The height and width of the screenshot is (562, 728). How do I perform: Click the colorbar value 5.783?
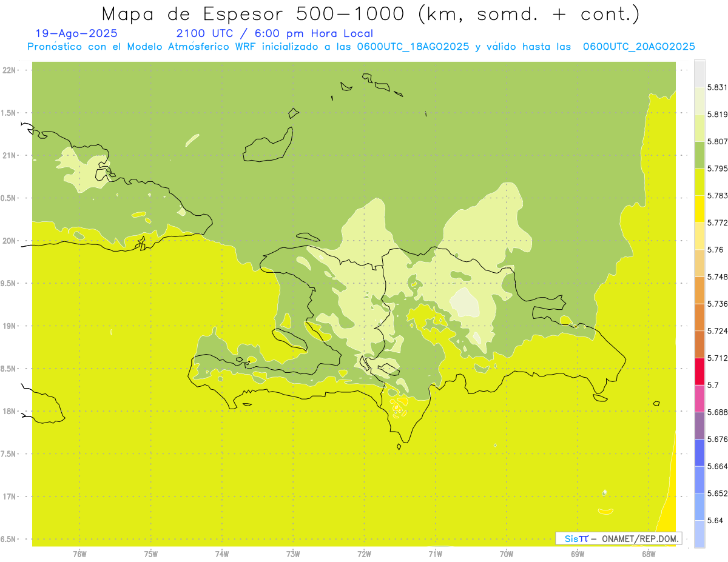pyautogui.click(x=716, y=196)
